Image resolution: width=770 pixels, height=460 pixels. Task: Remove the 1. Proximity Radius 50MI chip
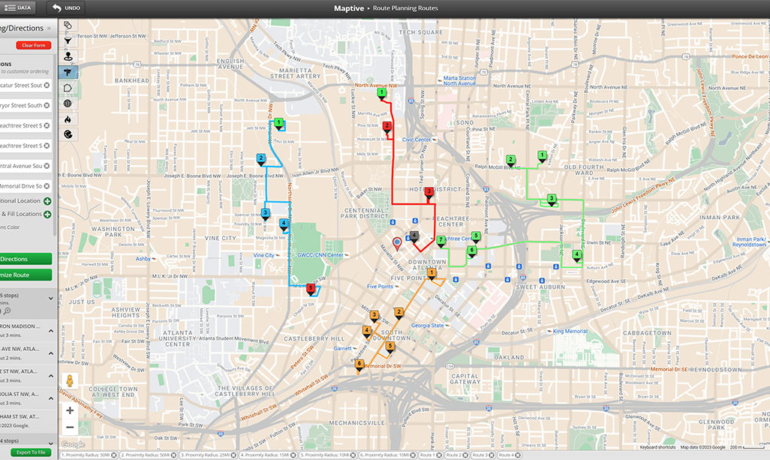(x=113, y=456)
